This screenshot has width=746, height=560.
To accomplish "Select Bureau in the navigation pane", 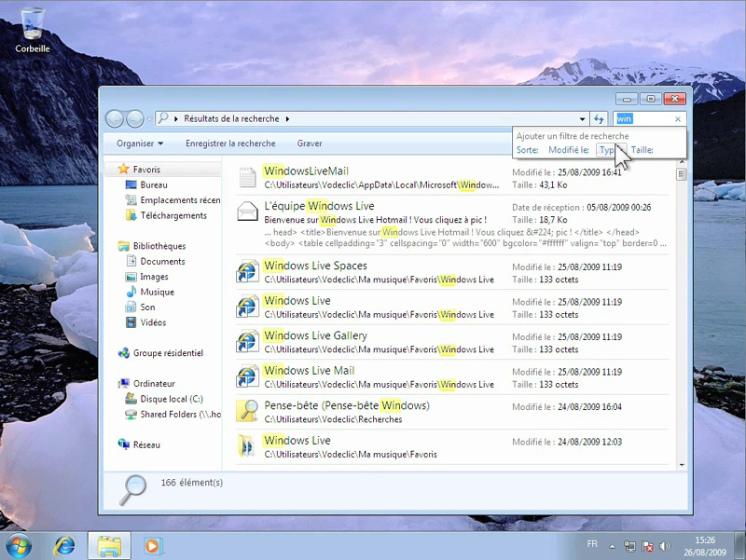I will click(154, 184).
